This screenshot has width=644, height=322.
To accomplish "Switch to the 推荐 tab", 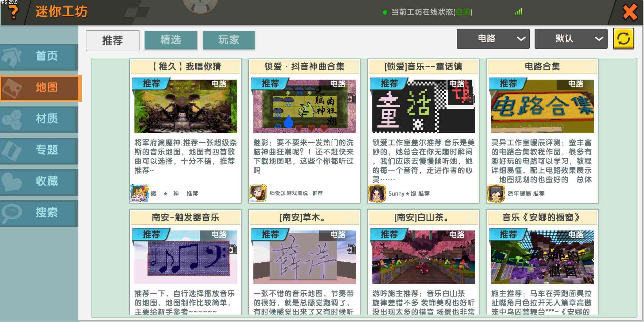I will coord(112,41).
